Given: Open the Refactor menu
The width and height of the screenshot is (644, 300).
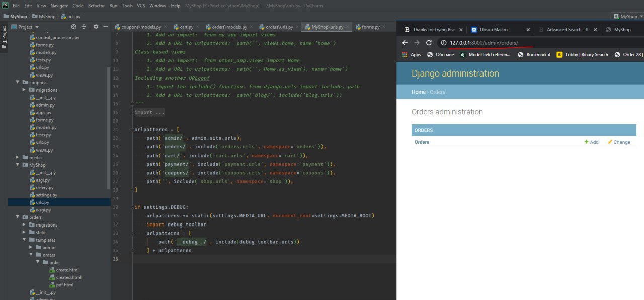Looking at the screenshot, I should tap(96, 6).
